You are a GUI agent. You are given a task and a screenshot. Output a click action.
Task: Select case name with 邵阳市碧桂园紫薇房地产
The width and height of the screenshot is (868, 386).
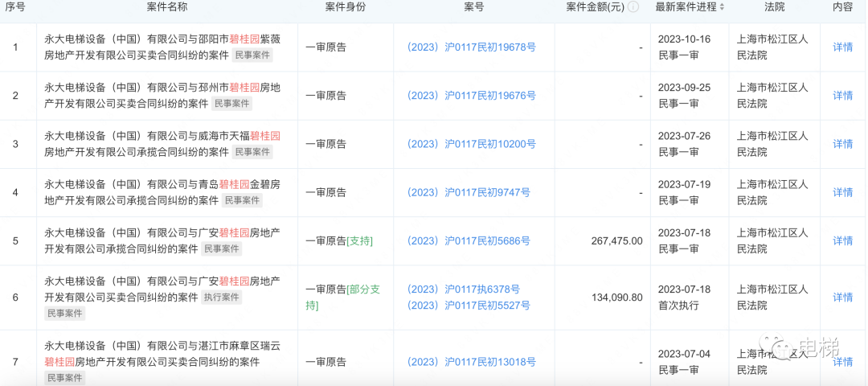click(162, 47)
